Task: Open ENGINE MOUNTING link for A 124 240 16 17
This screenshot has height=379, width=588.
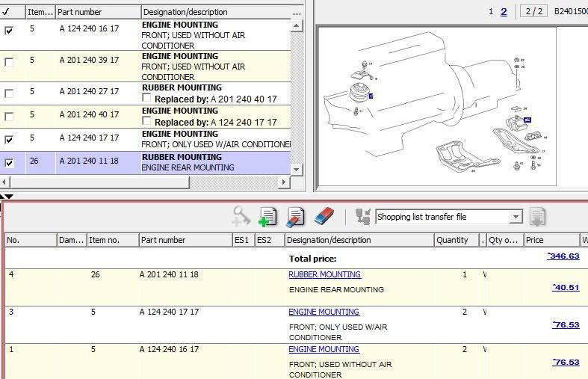Action: [324, 349]
